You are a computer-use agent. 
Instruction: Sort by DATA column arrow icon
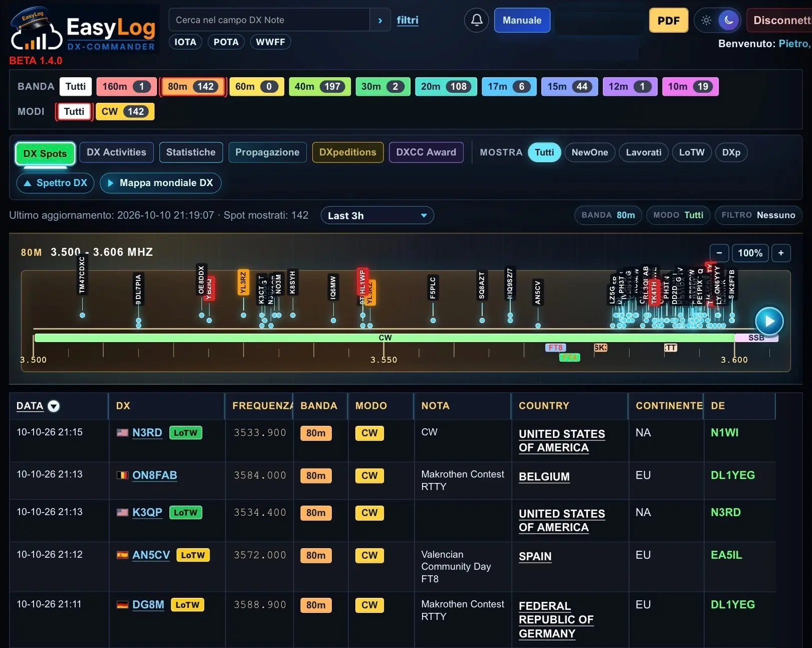pyautogui.click(x=54, y=406)
